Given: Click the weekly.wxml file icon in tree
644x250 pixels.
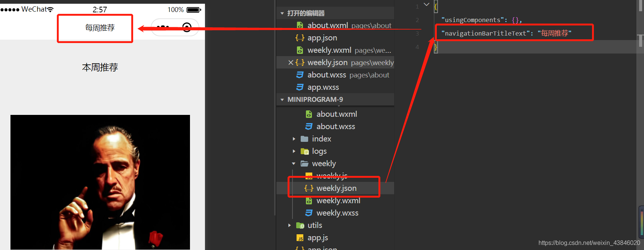Looking at the screenshot, I should click(x=309, y=201).
